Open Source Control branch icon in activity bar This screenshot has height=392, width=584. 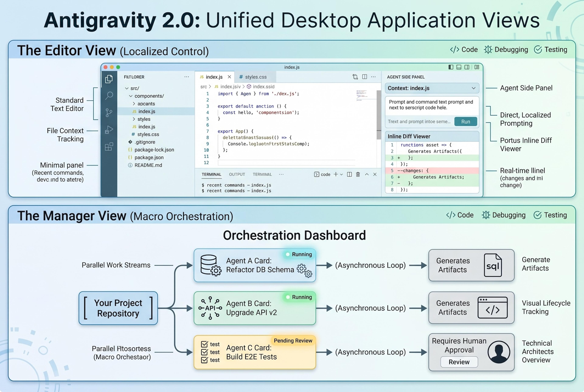click(109, 113)
